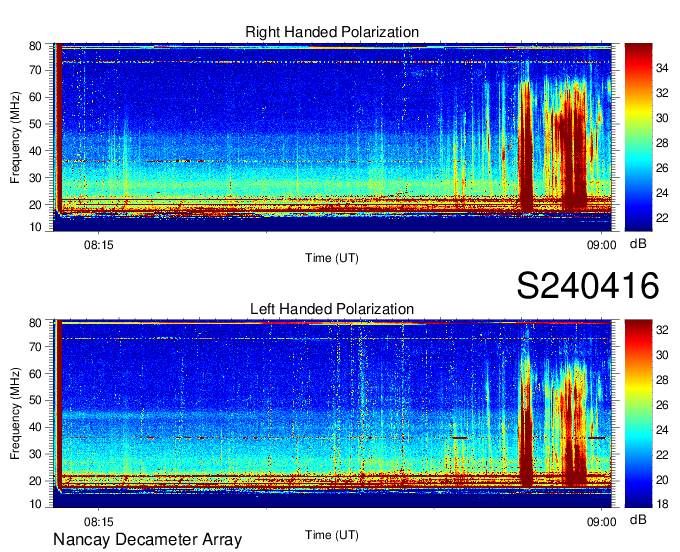Viewport: 680px width, 552px height.
Task: Click the "60" frequency tick of Left Handed plot
Action: coord(36,373)
